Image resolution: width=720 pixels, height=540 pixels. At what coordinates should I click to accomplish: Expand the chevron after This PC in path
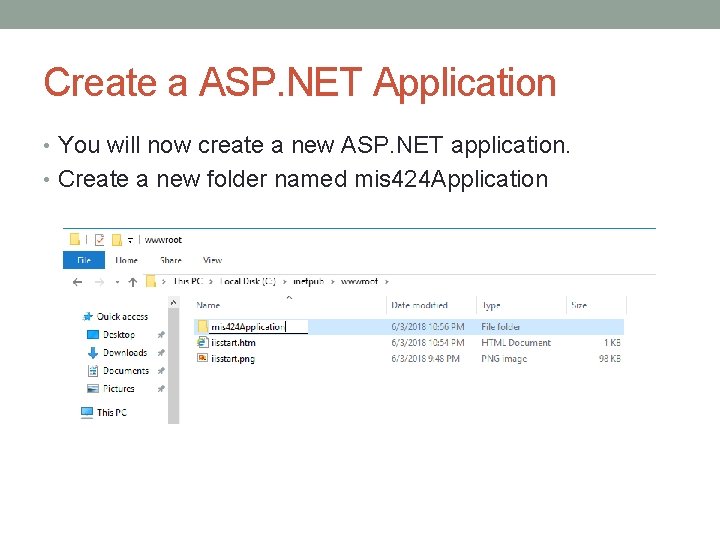click(211, 281)
